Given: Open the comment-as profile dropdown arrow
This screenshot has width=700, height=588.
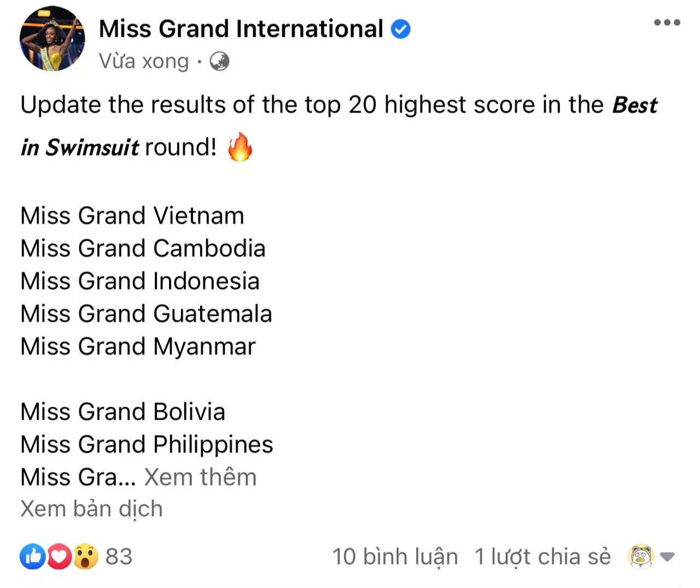Looking at the screenshot, I should pos(667,557).
